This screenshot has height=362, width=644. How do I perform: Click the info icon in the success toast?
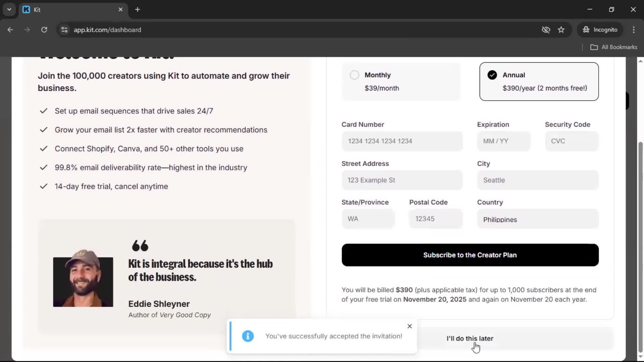point(248,336)
